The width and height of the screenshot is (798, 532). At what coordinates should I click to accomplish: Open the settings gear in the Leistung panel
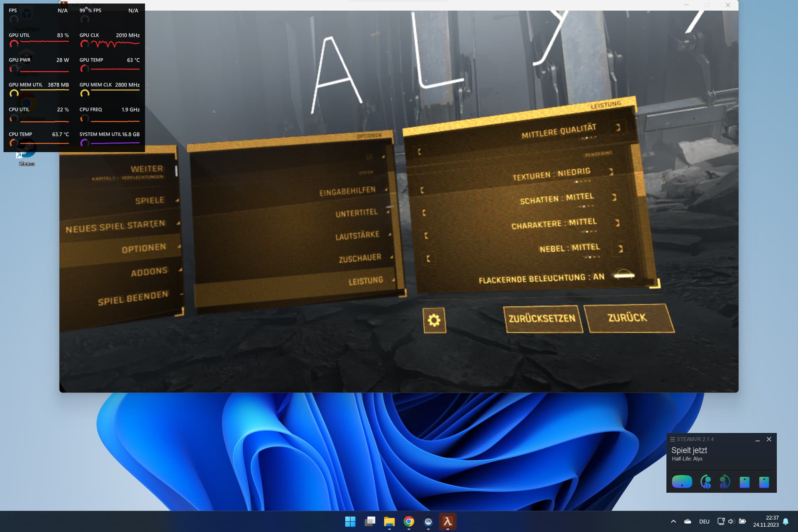pos(434,320)
